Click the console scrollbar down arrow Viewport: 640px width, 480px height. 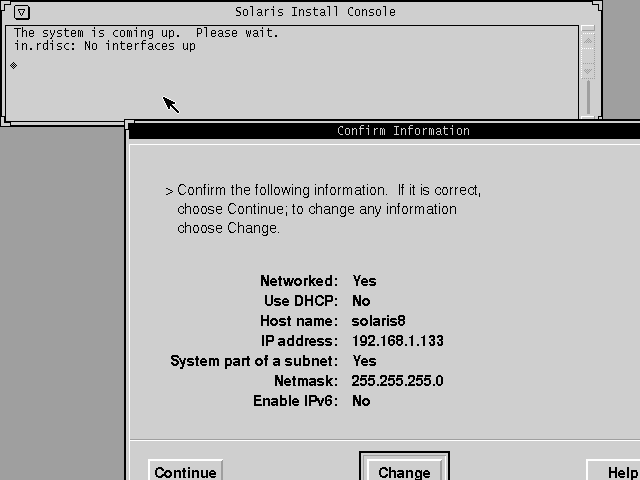[x=588, y=71]
